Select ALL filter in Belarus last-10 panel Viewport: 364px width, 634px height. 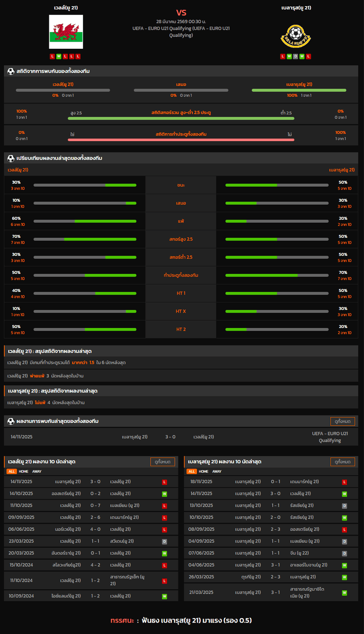(x=191, y=471)
